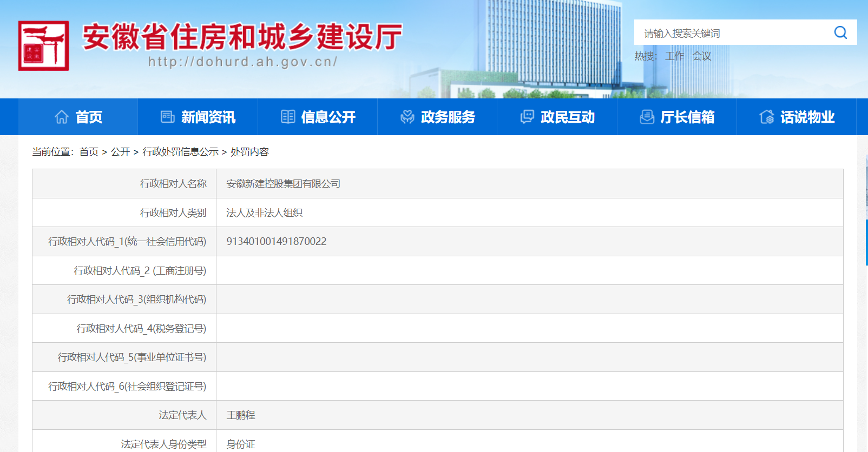Click the label 法定代表人
Image resolution: width=868 pixels, height=452 pixels.
pos(182,415)
